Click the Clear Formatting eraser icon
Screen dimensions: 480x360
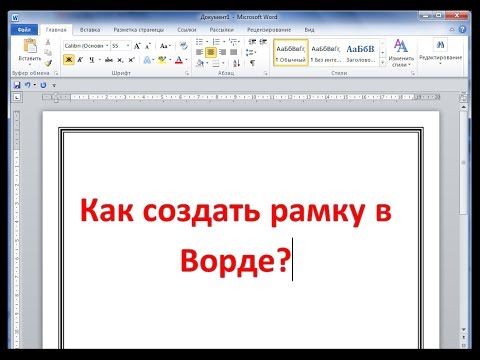click(x=183, y=46)
